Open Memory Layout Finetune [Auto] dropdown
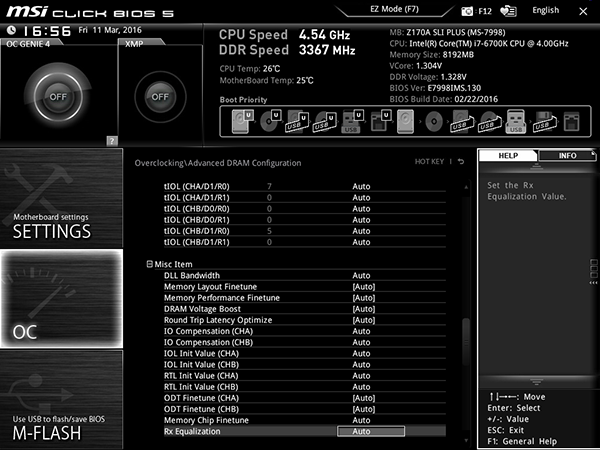Image resolution: width=600 pixels, height=450 pixels. [364, 287]
